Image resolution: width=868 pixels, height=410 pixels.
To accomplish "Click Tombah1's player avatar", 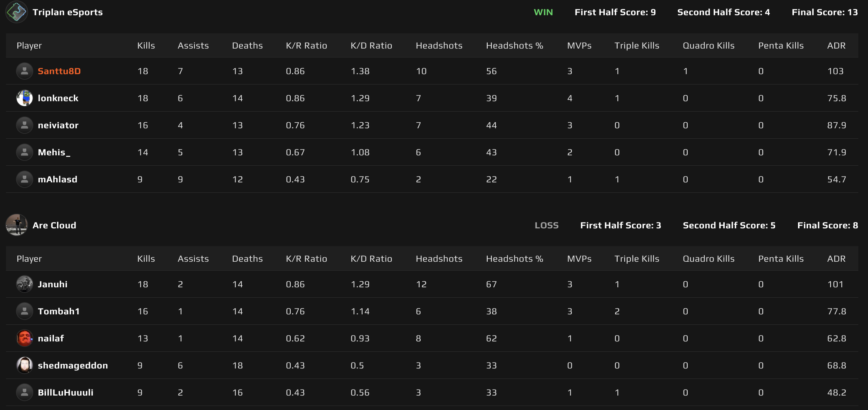I will click(x=24, y=311).
